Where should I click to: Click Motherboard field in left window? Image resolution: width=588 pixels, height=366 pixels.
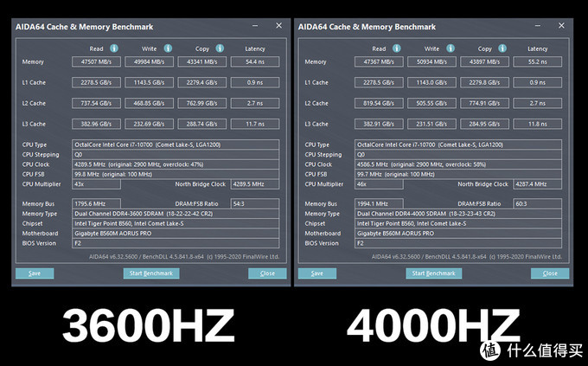(176, 233)
